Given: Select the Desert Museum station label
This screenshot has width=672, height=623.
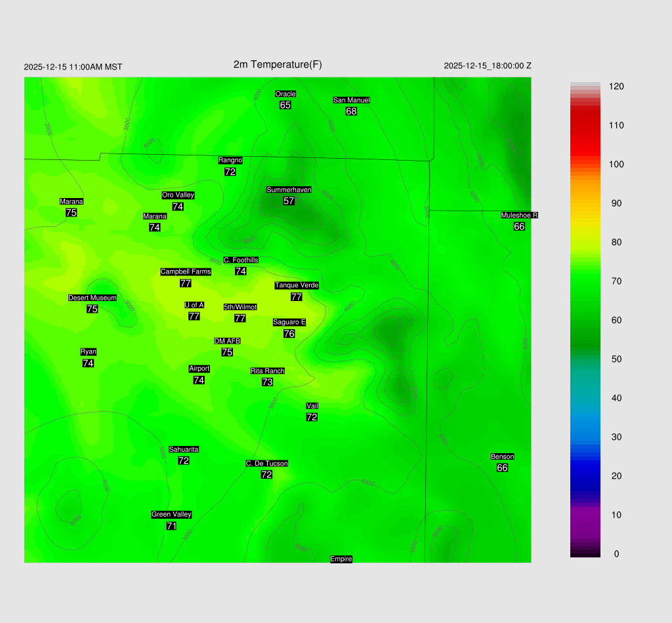Looking at the screenshot, I should click(x=93, y=298).
